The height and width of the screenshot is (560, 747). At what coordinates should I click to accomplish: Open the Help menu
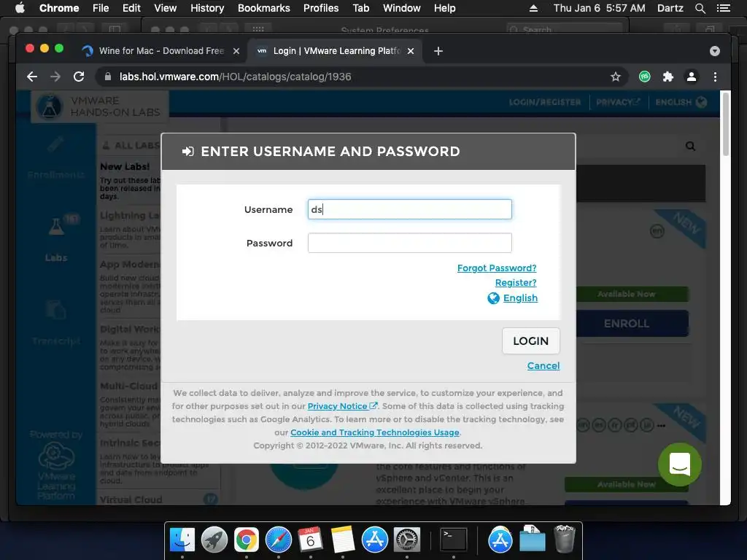444,8
